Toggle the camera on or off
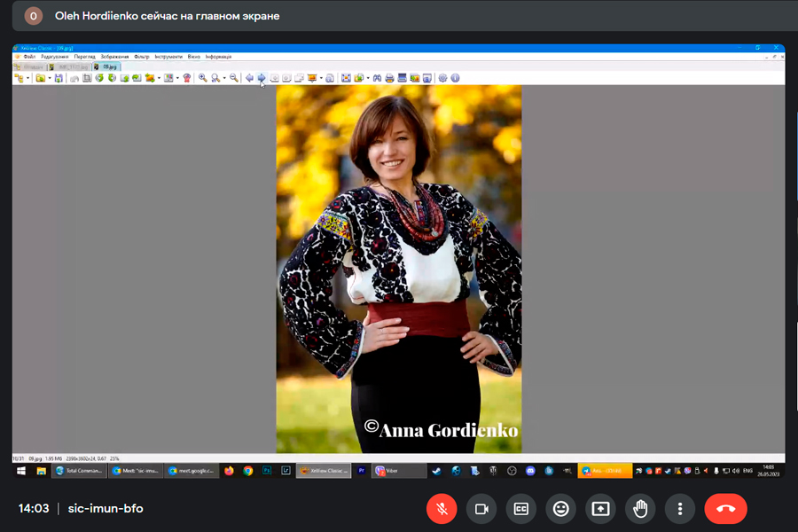 pos(481,509)
